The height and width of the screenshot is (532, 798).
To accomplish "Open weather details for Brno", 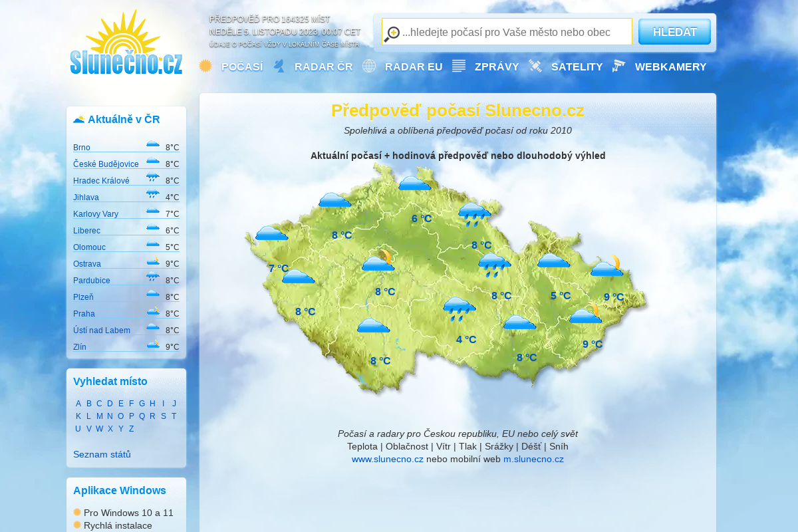I will (x=81, y=147).
